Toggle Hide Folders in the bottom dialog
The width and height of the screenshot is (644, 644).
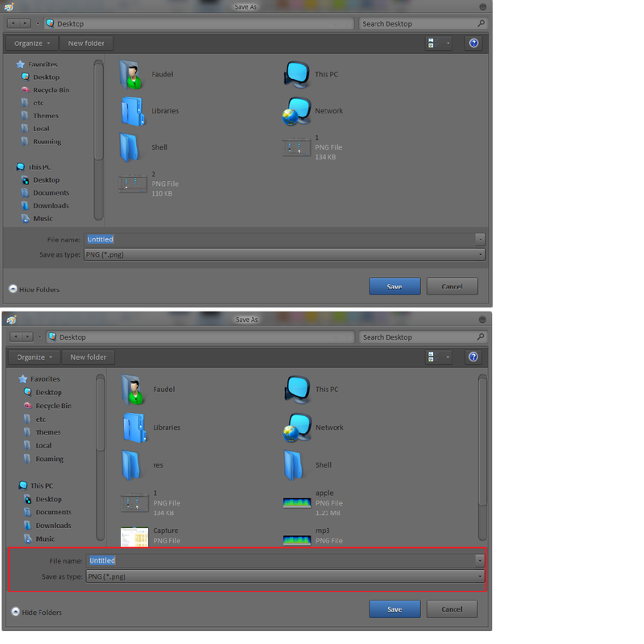point(36,612)
